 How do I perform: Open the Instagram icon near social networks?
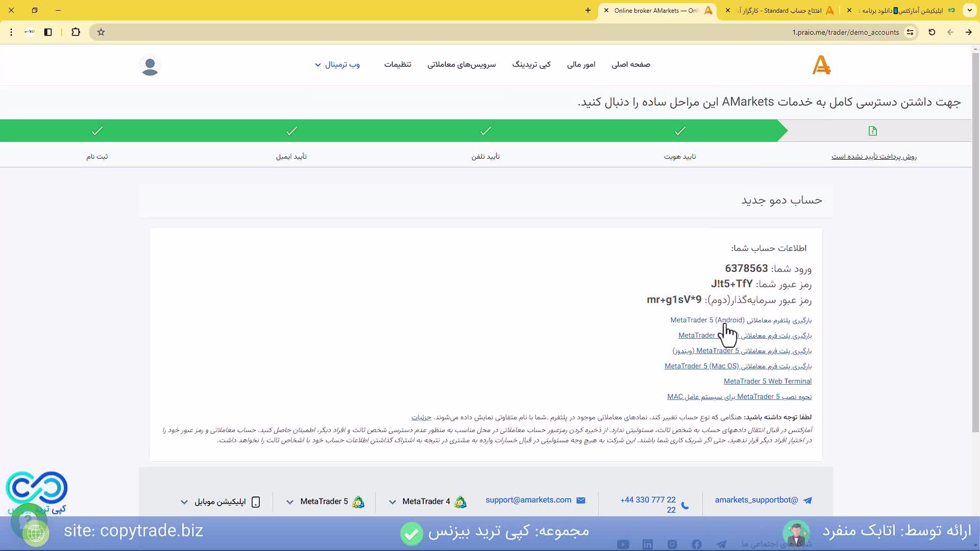click(x=672, y=544)
